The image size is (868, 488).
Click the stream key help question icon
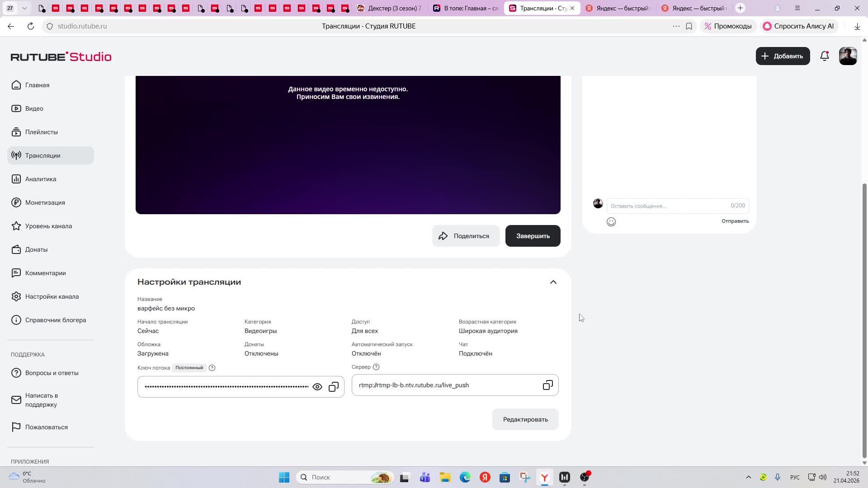(212, 368)
